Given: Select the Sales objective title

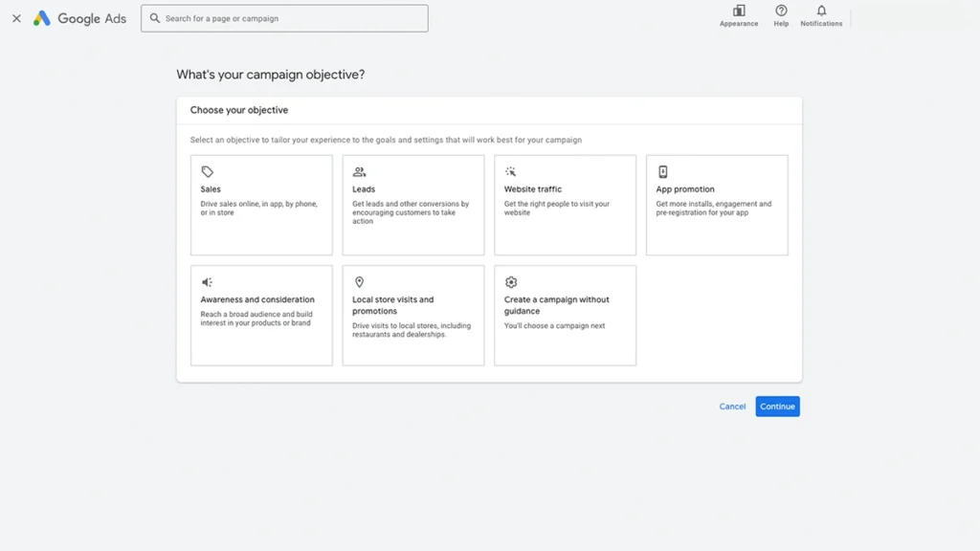Looking at the screenshot, I should tap(211, 188).
